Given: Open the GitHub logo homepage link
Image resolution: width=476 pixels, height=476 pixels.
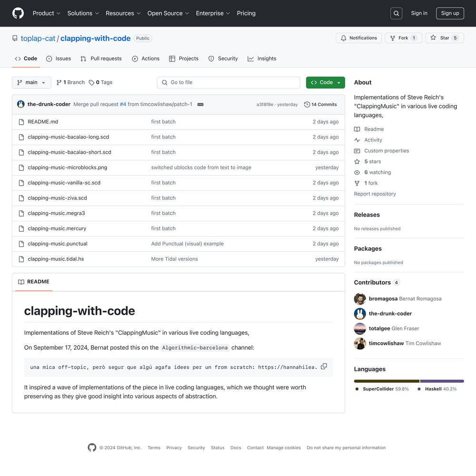Looking at the screenshot, I should point(18,13).
